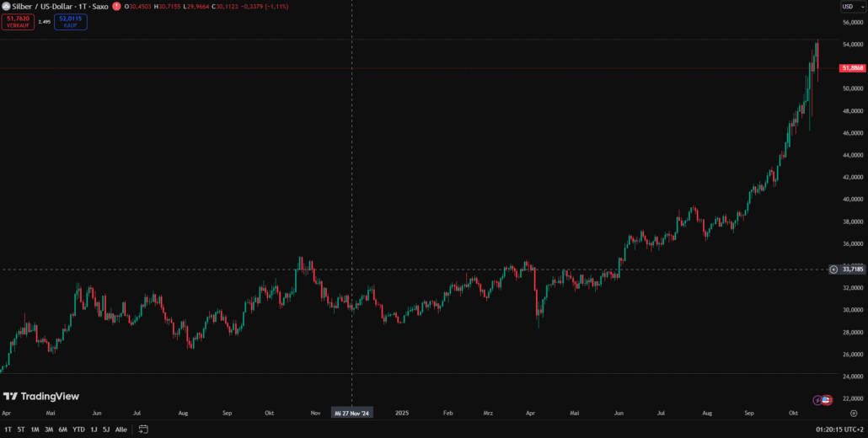Open the USD currency dropdown
The width and height of the screenshot is (868, 438).
coord(849,7)
